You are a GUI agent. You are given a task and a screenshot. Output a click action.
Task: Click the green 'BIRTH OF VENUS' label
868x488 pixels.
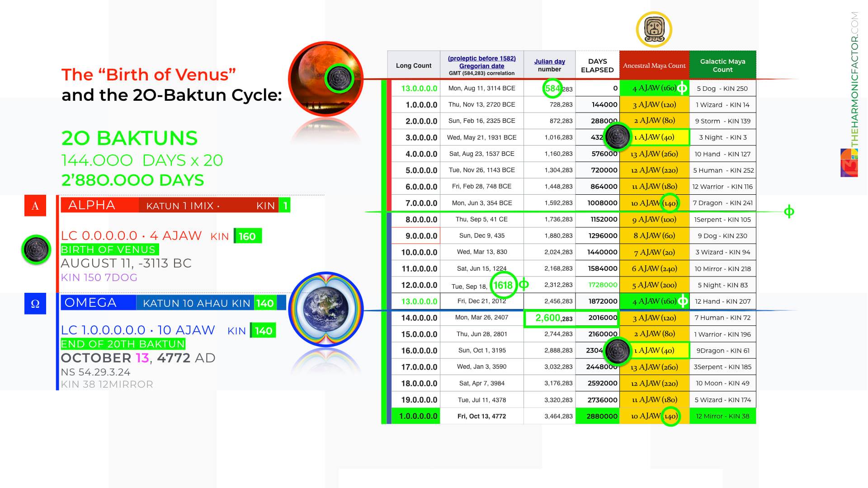110,249
